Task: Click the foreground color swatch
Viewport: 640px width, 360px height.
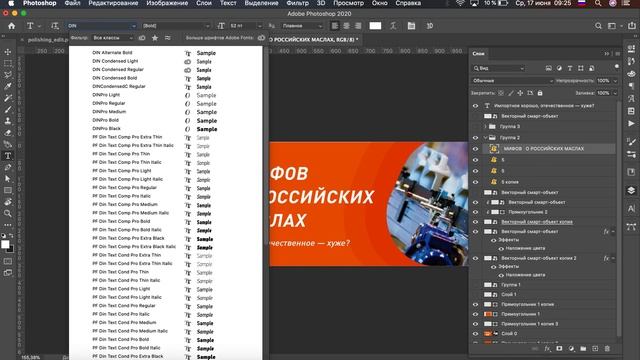Action: click(x=5, y=244)
